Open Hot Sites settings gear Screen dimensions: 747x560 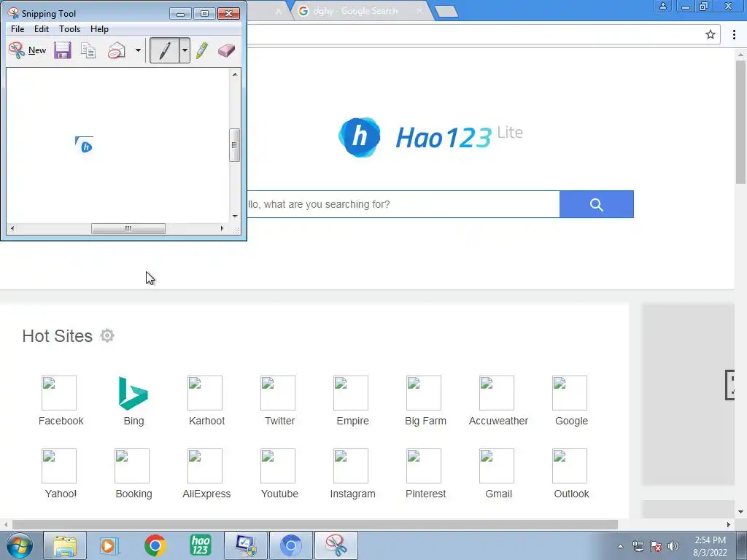click(107, 335)
